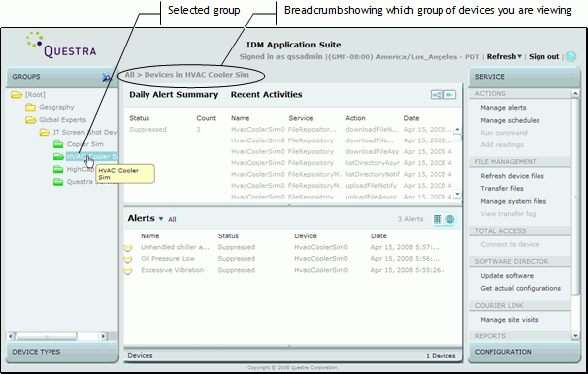Switch alerts to grid table view icon
This screenshot has width=588, height=374.
coord(438,219)
